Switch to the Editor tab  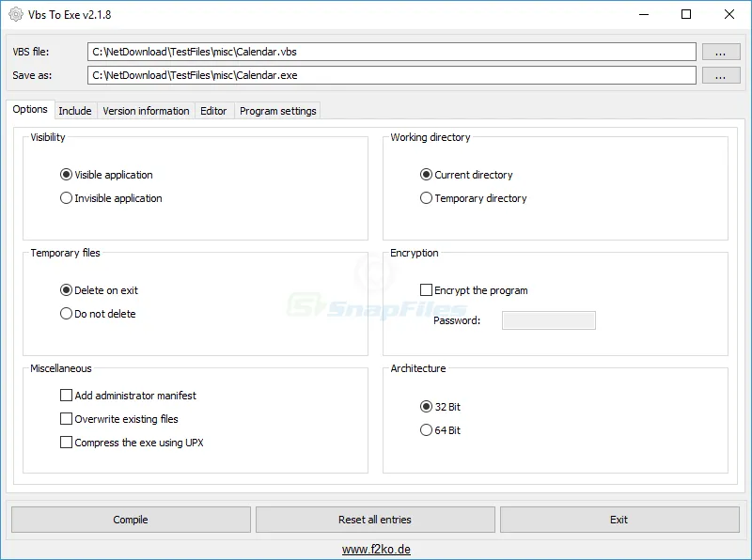pos(213,111)
